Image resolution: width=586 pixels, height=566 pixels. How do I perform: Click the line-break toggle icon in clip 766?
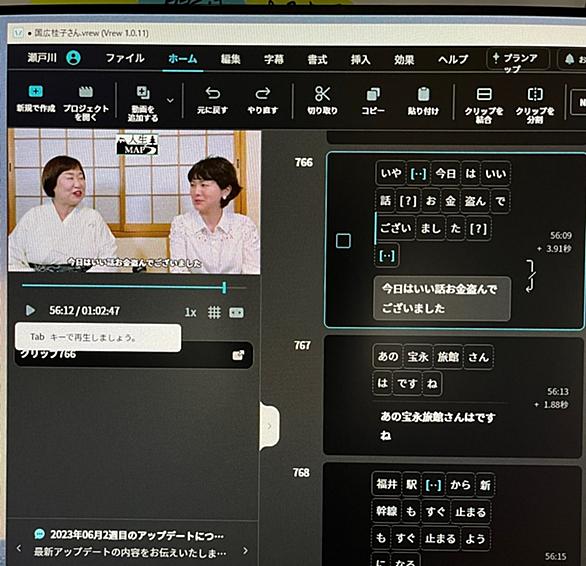pos(531,276)
